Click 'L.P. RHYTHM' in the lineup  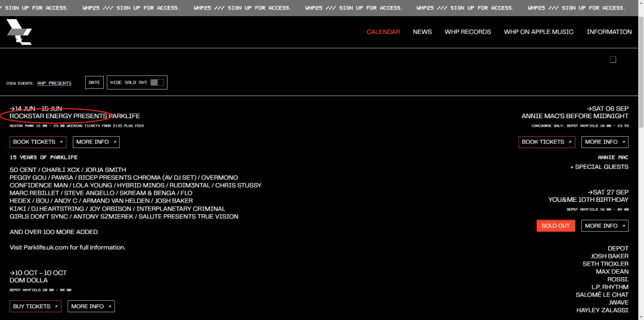[x=610, y=287]
